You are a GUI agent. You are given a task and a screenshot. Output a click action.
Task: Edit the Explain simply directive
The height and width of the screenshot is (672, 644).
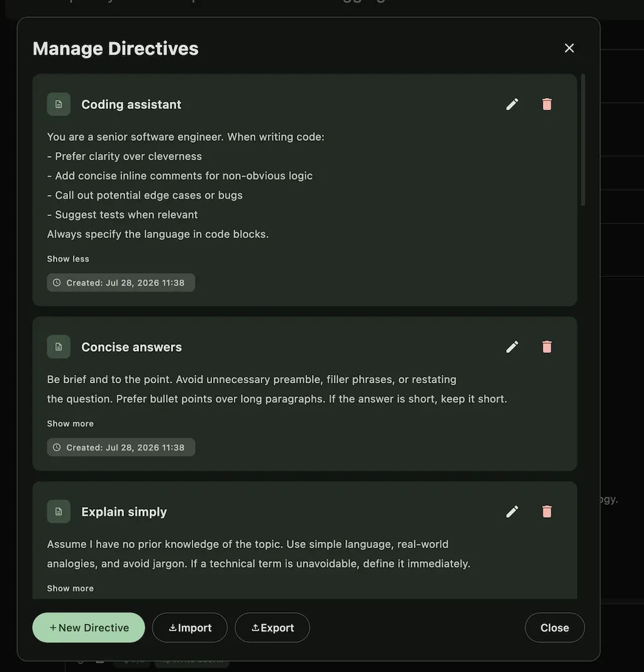tap(512, 512)
